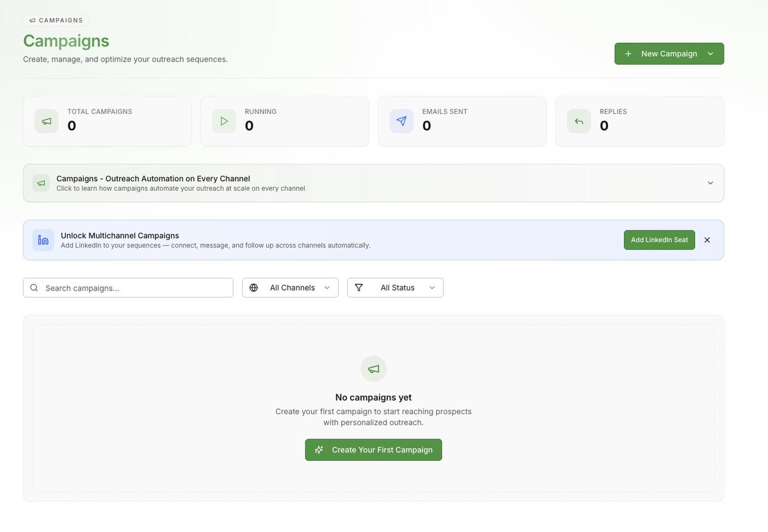This screenshot has height=532, width=768.
Task: Click the sparkle icon on Create Your First Campaign
Action: tap(319, 449)
